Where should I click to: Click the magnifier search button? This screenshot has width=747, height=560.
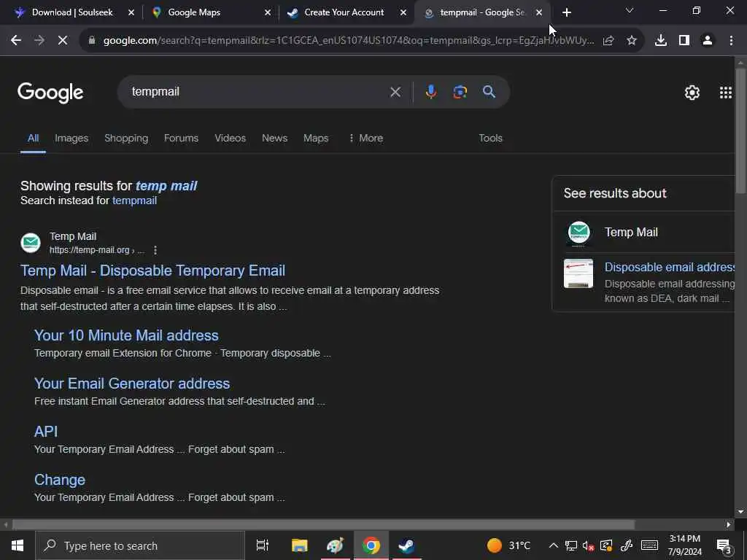coord(489,92)
